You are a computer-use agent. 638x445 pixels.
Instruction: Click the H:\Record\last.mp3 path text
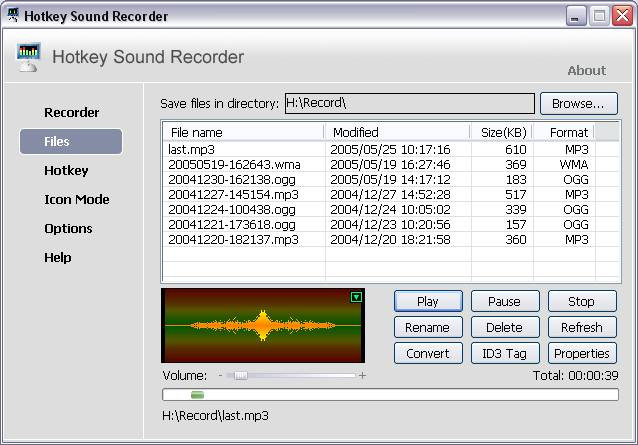pos(215,416)
